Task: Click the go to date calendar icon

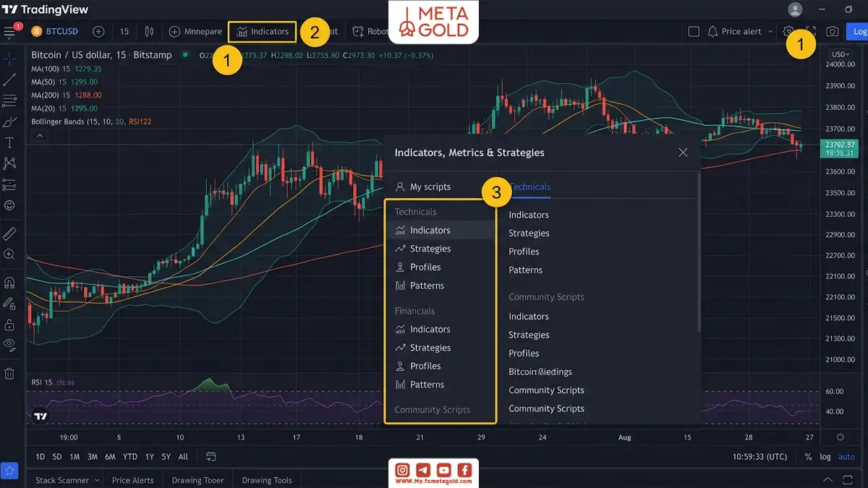Action: click(x=210, y=456)
